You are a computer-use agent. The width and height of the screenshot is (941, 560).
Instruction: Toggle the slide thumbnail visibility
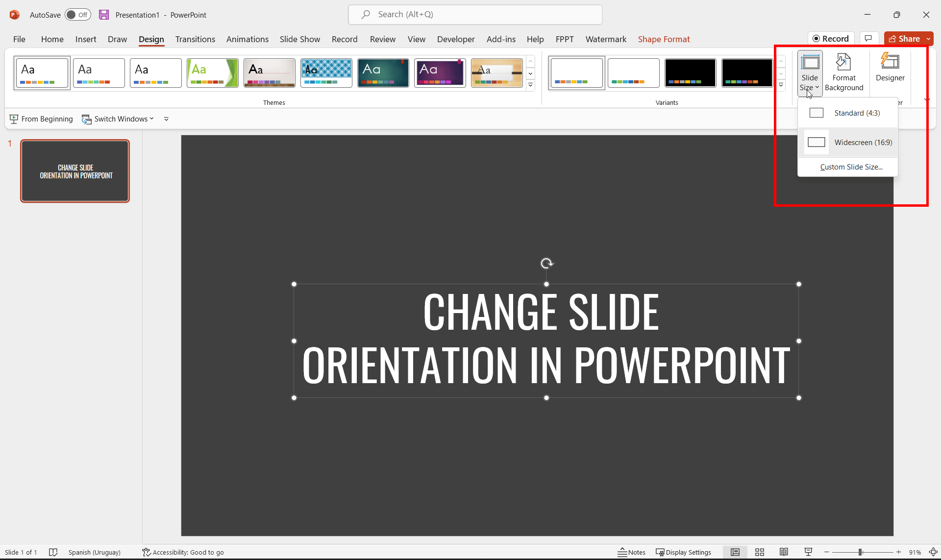[735, 552]
